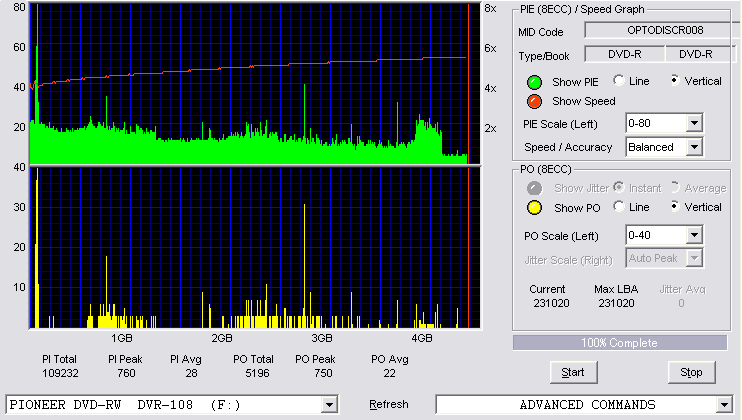Click the Type/Book label

(544, 56)
